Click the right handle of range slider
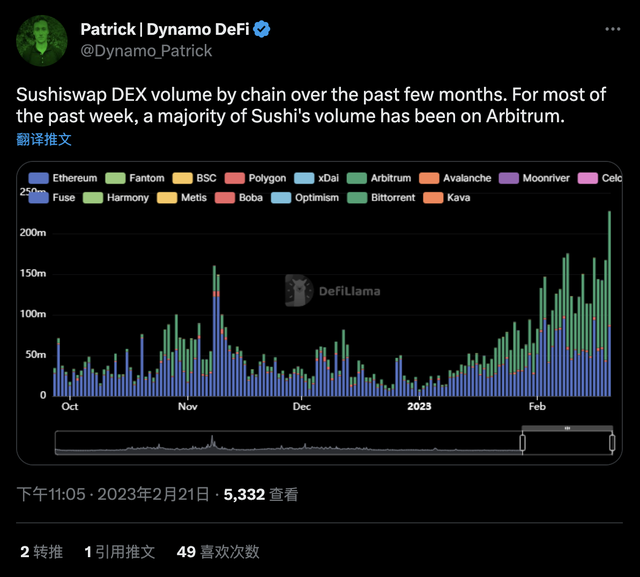640x577 pixels. (x=611, y=442)
